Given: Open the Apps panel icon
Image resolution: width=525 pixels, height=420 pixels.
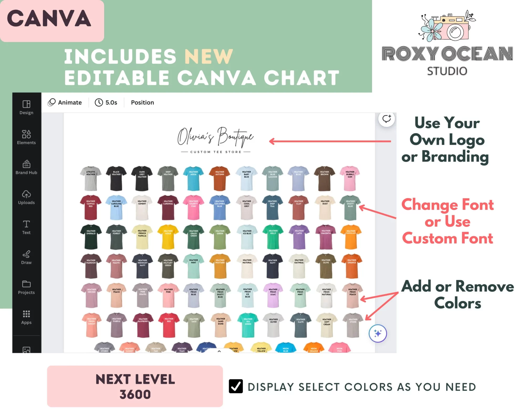Looking at the screenshot, I should pyautogui.click(x=26, y=314).
